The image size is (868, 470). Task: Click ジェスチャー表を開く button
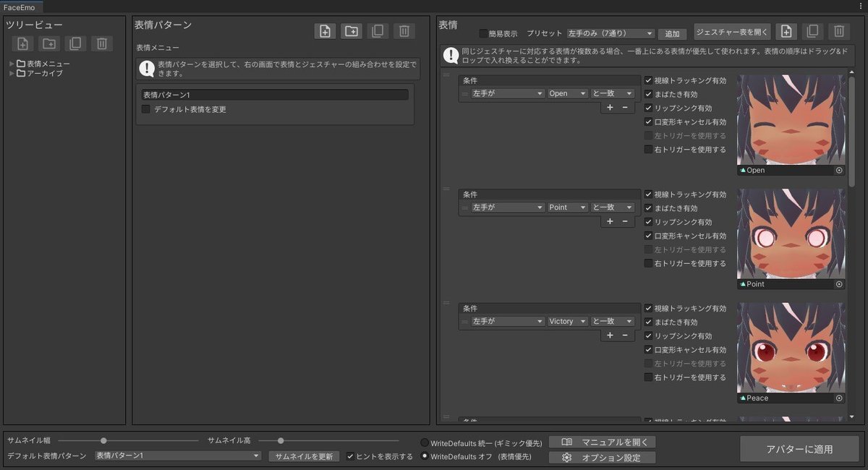tap(732, 31)
